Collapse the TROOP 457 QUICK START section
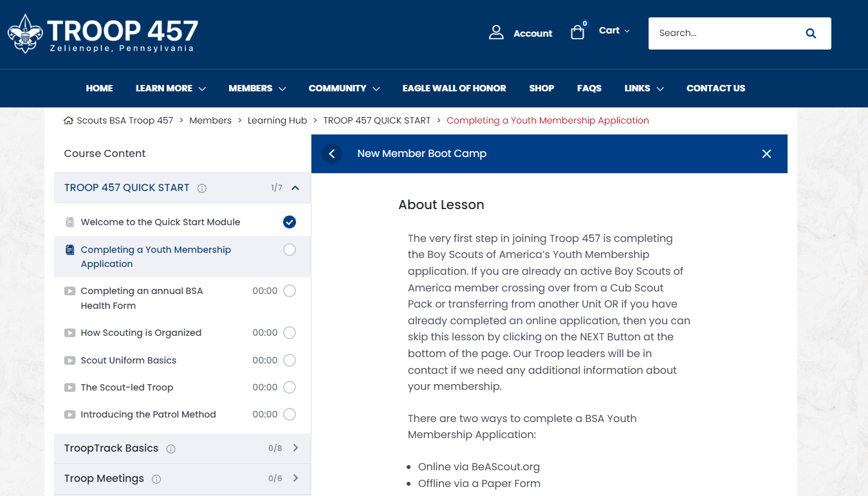The image size is (868, 496). point(295,188)
